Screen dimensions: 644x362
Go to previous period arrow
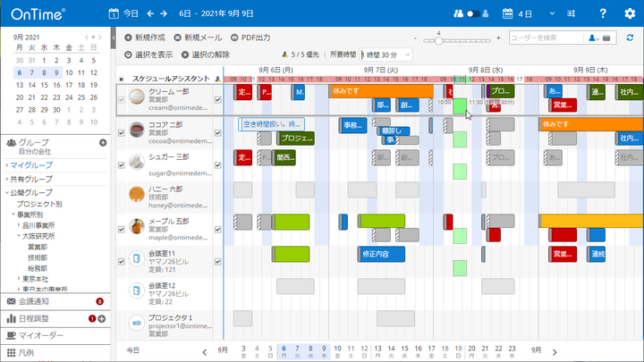[150, 13]
